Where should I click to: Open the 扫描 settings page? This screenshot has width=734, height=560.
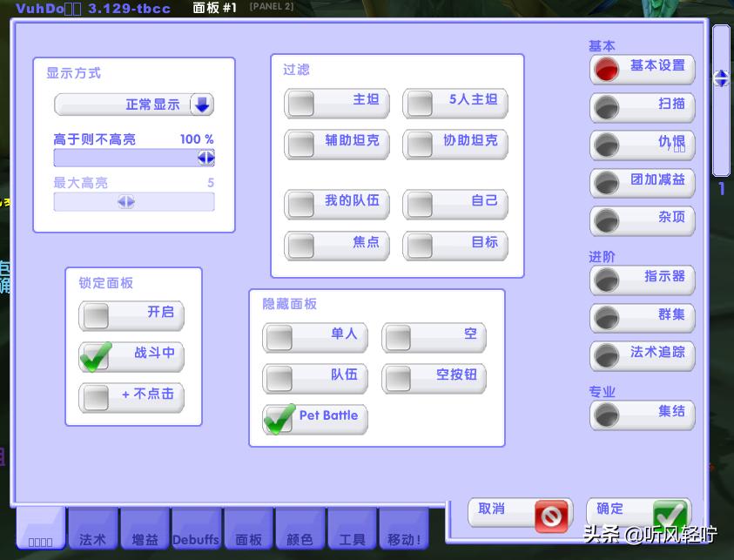coord(642,107)
